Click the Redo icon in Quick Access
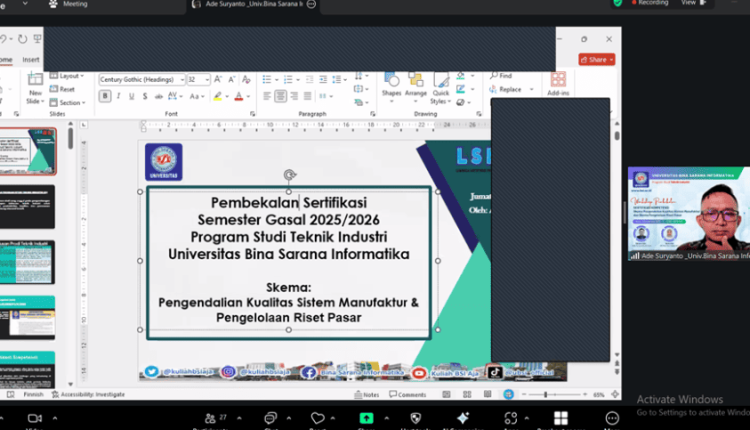Image resolution: width=750 pixels, height=430 pixels. pos(22,39)
